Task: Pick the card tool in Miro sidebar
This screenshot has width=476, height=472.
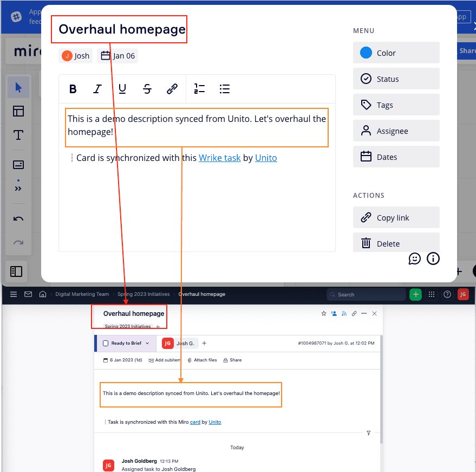Action: tap(18, 165)
